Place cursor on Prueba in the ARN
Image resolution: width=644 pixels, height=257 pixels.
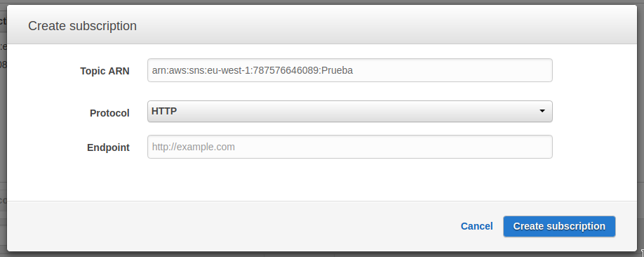pos(337,70)
